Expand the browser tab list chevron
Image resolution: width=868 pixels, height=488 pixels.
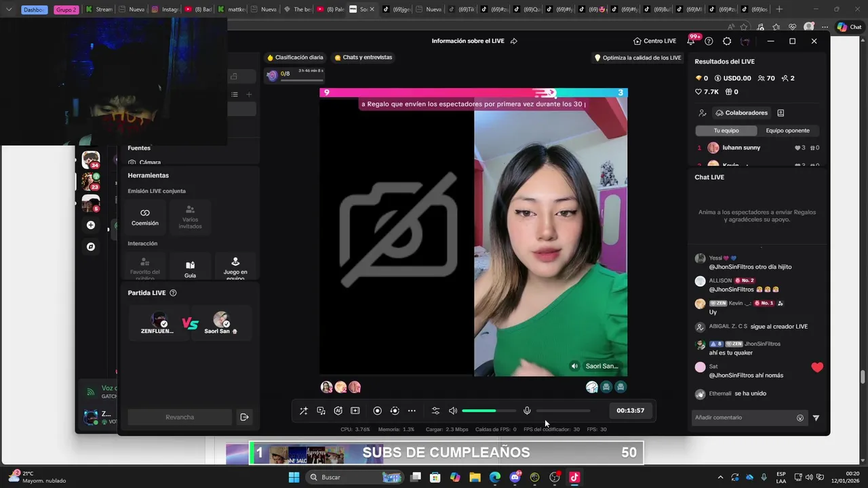pyautogui.click(x=9, y=9)
